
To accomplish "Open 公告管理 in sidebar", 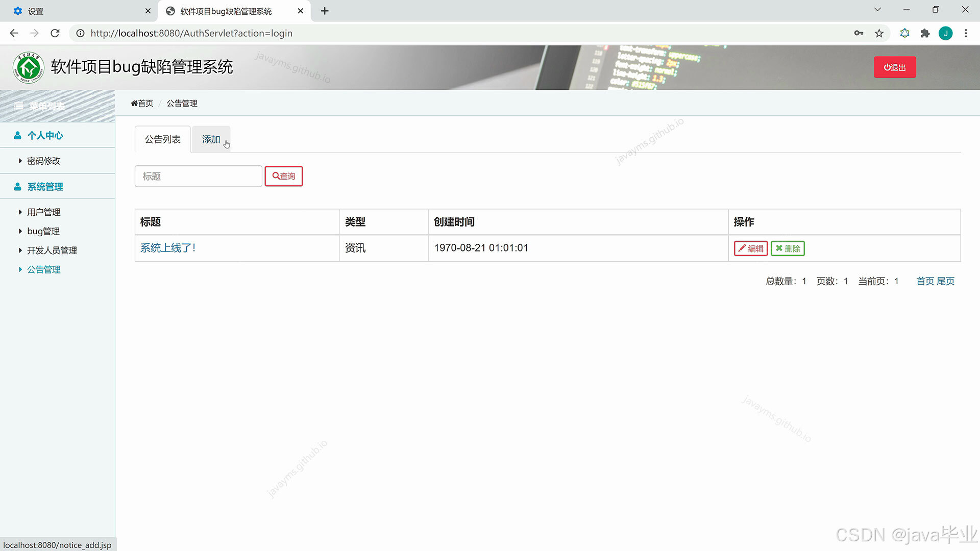I will pos(43,269).
